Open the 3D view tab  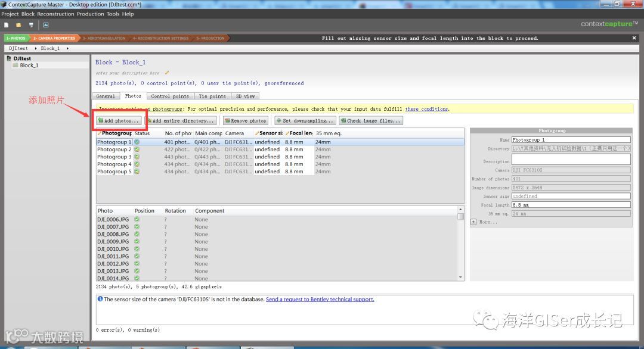pos(245,96)
